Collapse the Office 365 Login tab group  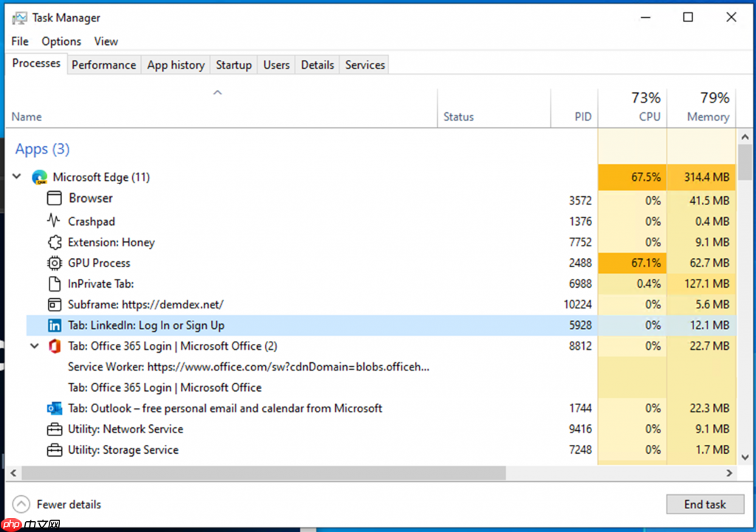[x=32, y=346]
